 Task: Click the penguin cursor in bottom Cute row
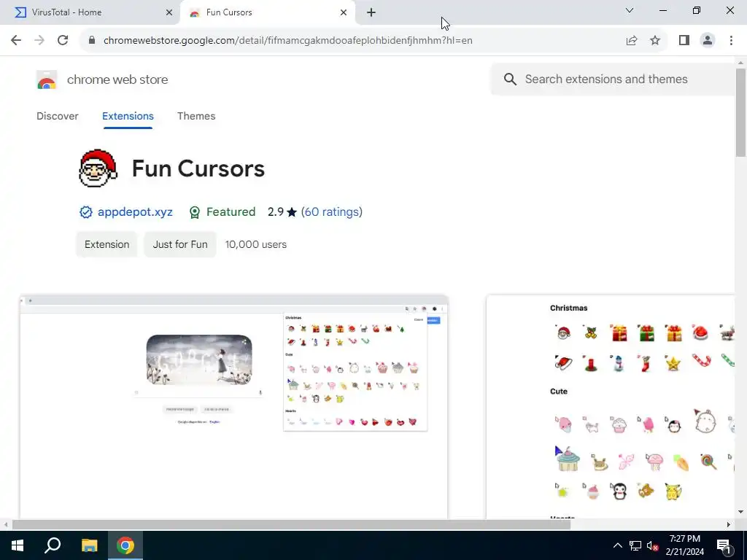619,491
